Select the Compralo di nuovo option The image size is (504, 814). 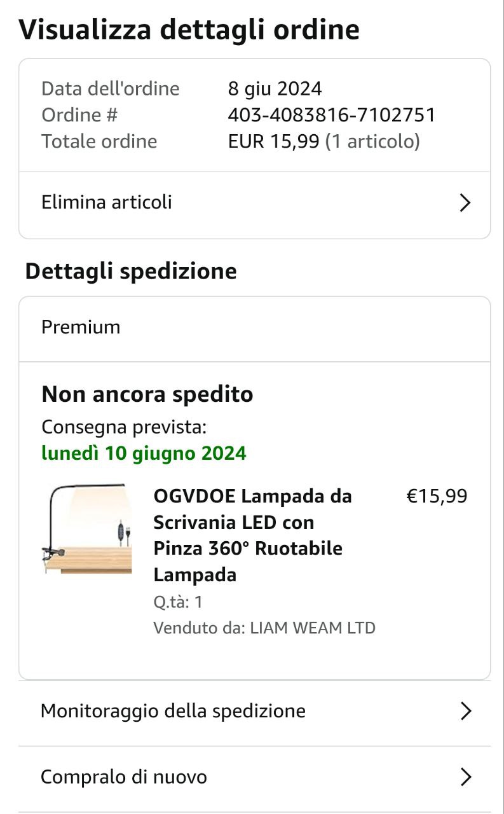124,776
